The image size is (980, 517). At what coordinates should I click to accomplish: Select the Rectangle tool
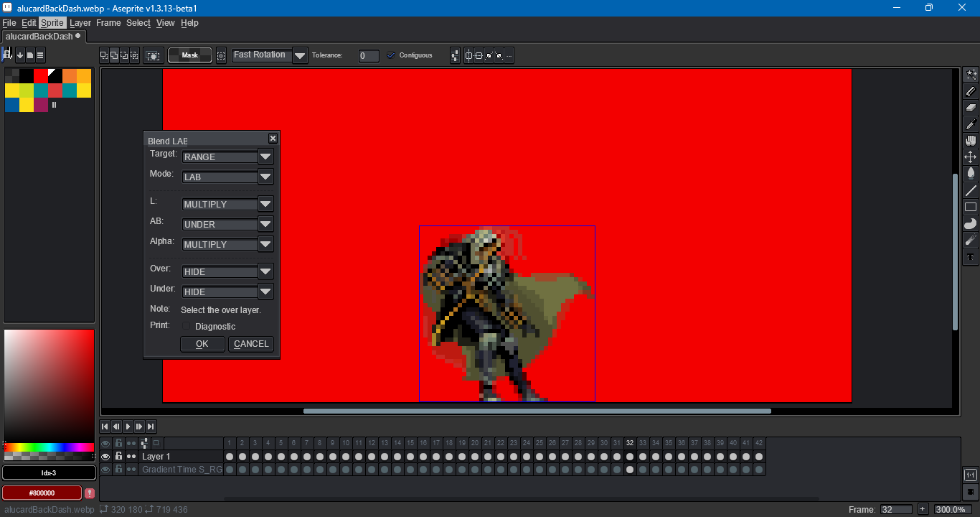pos(971,207)
